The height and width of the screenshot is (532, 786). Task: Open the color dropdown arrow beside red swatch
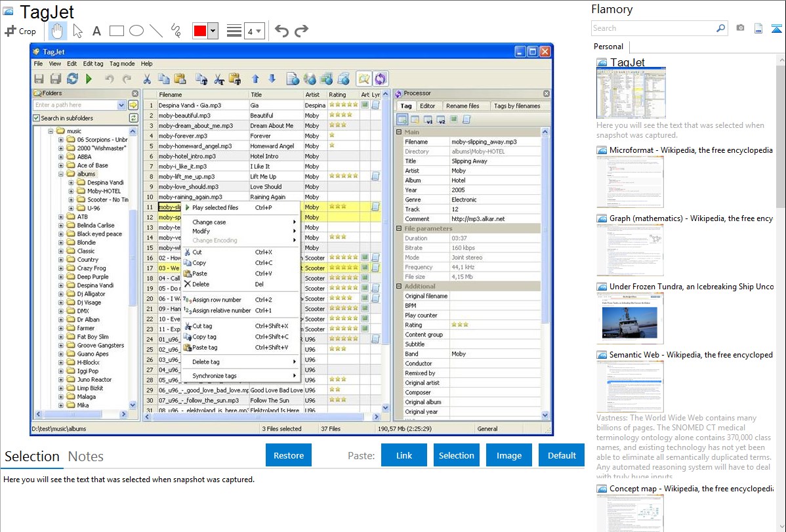coord(213,31)
